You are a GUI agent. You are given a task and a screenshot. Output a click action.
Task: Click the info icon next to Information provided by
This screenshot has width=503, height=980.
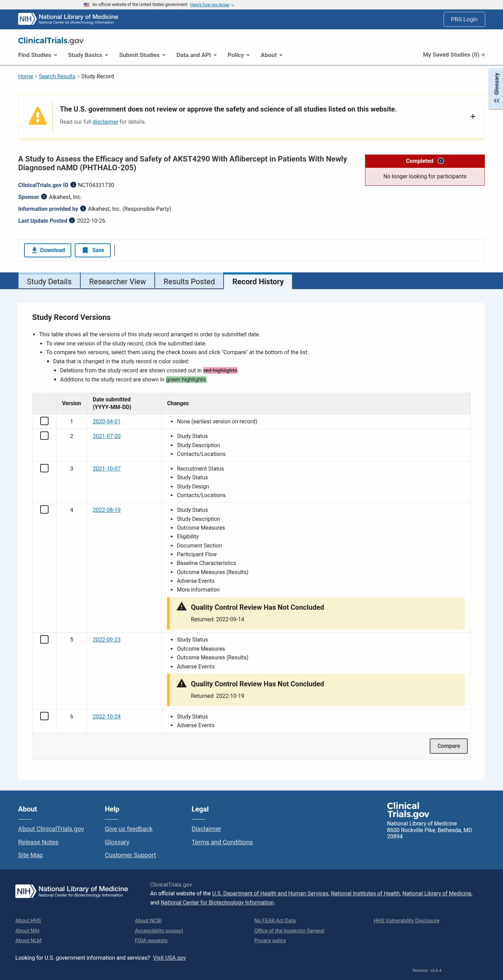pyautogui.click(x=83, y=208)
